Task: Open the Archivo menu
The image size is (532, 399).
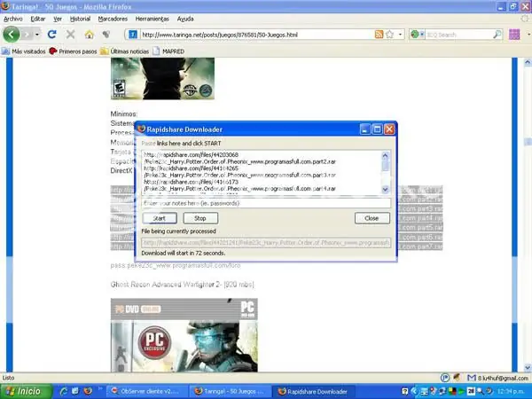Action: pos(13,19)
